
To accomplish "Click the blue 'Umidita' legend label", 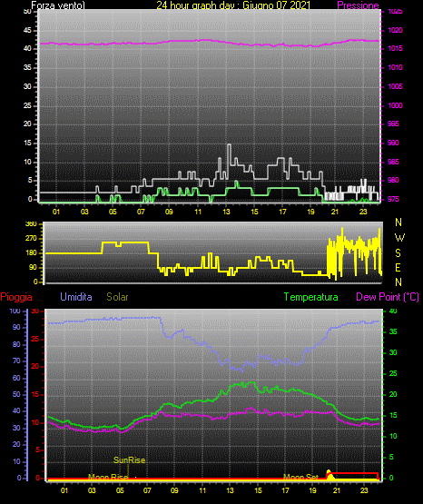I will pos(76,297).
